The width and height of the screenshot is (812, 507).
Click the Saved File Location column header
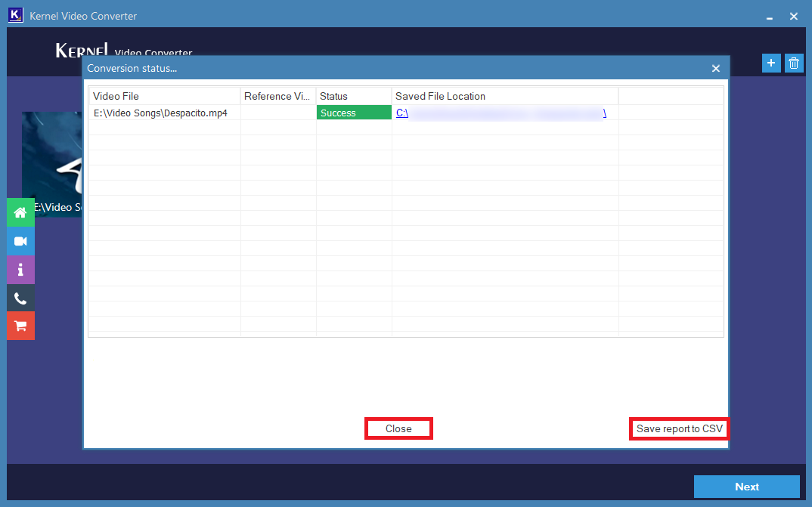[x=505, y=96]
